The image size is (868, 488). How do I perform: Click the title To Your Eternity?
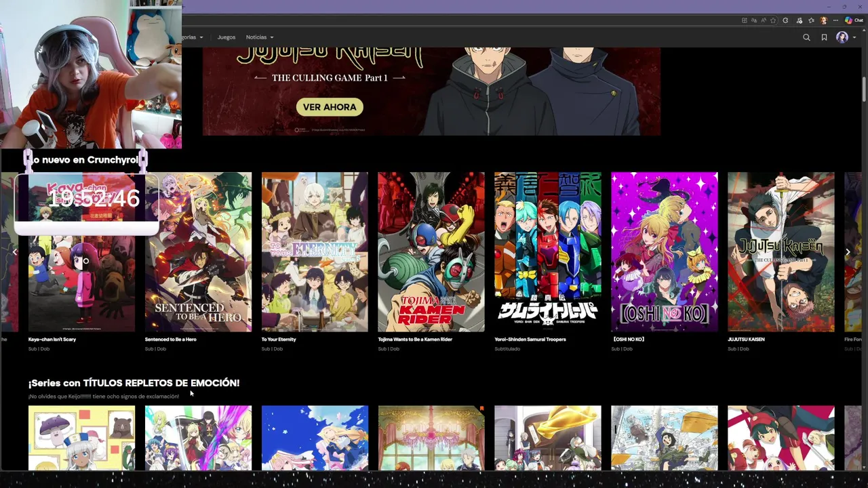[279, 340]
